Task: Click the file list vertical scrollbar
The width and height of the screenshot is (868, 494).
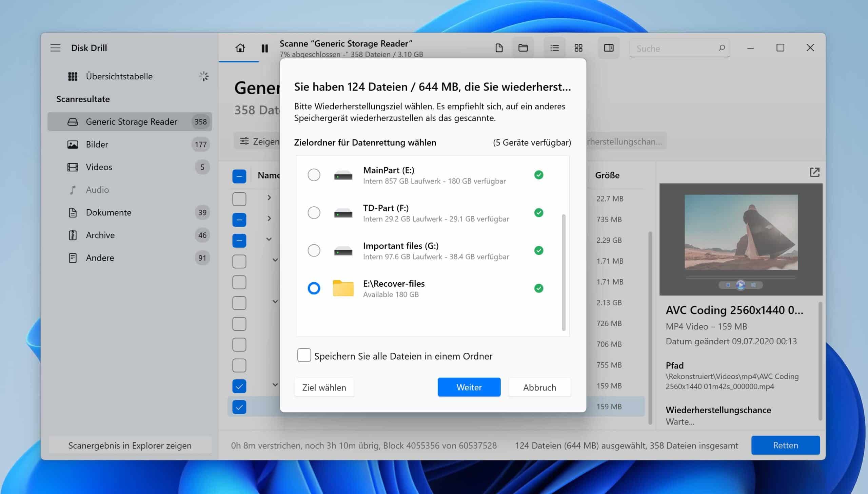Action: tap(650, 328)
